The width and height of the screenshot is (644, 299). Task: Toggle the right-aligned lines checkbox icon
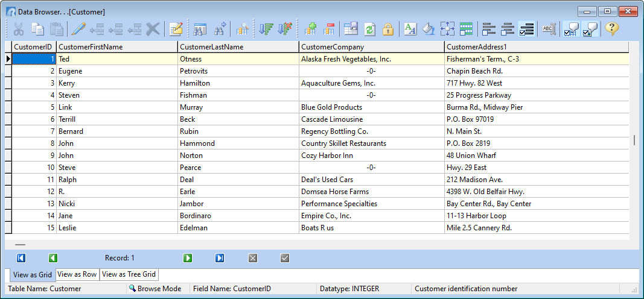pyautogui.click(x=526, y=29)
